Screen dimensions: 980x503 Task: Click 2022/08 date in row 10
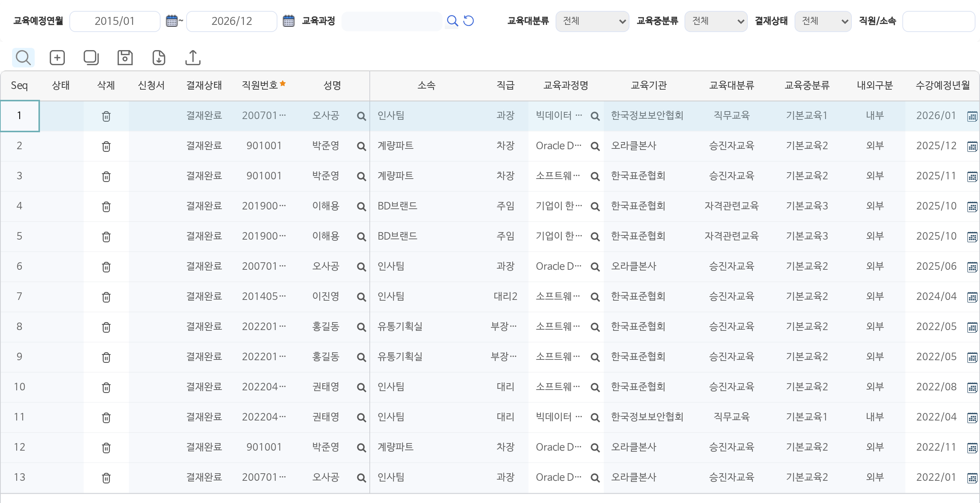(x=936, y=387)
